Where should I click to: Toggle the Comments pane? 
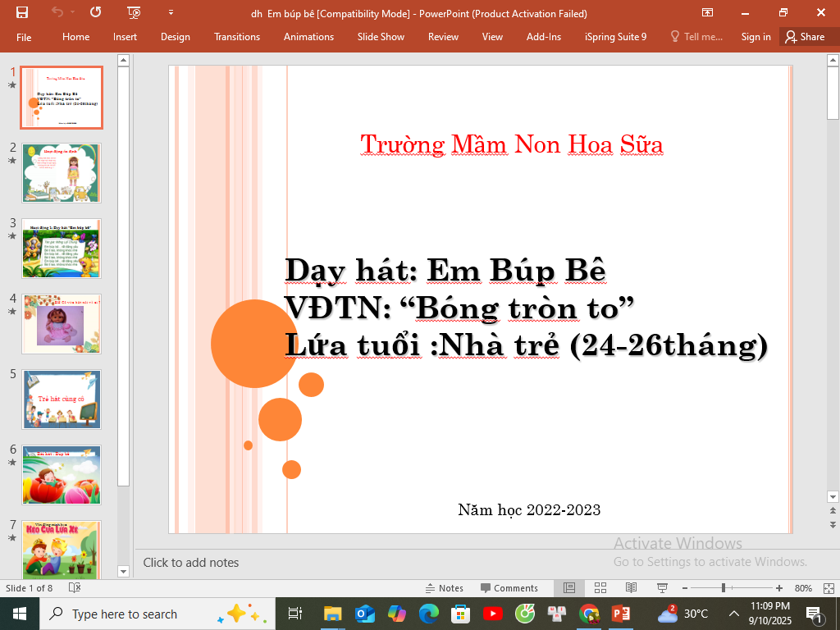pyautogui.click(x=509, y=588)
